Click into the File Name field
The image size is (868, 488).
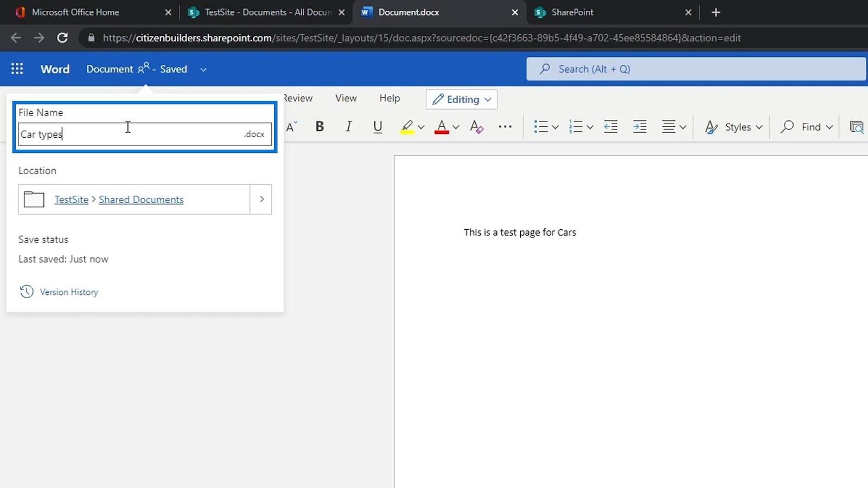(x=145, y=134)
